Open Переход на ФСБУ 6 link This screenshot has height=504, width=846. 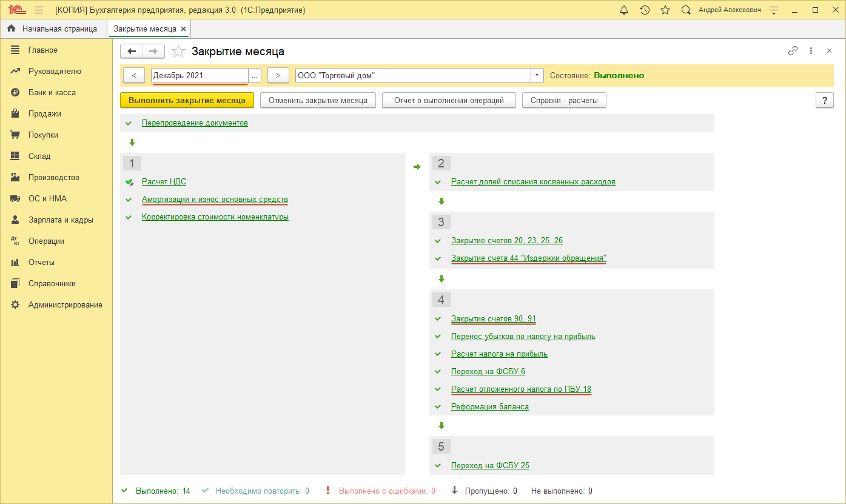(x=488, y=371)
